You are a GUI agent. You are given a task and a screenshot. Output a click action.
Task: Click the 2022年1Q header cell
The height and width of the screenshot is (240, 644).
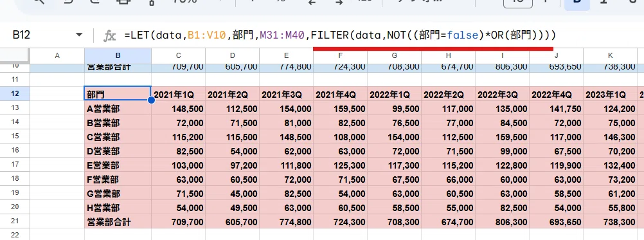(x=394, y=94)
